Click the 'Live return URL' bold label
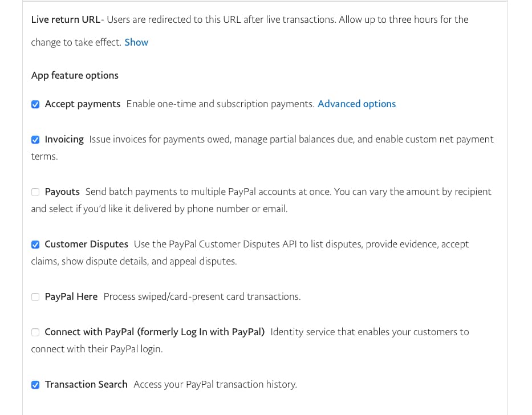Viewport: 532px width, 415px height. click(x=66, y=19)
